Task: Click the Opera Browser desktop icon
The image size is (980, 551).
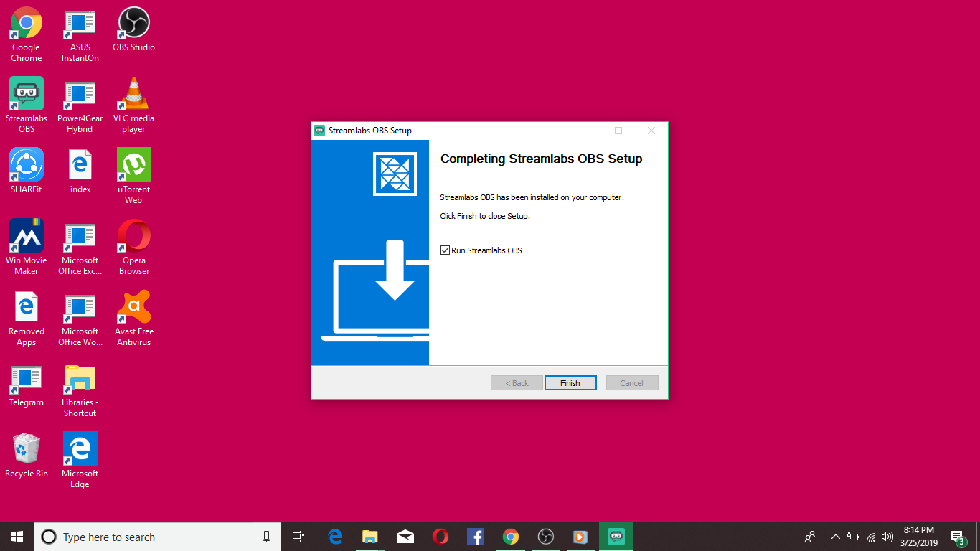Action: tap(133, 248)
